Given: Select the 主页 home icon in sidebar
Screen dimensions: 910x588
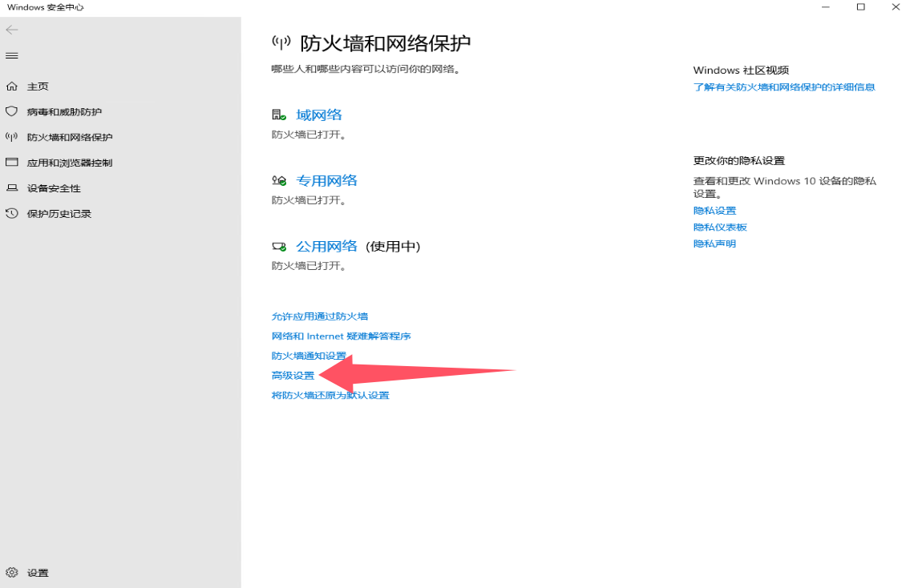Looking at the screenshot, I should (11, 86).
